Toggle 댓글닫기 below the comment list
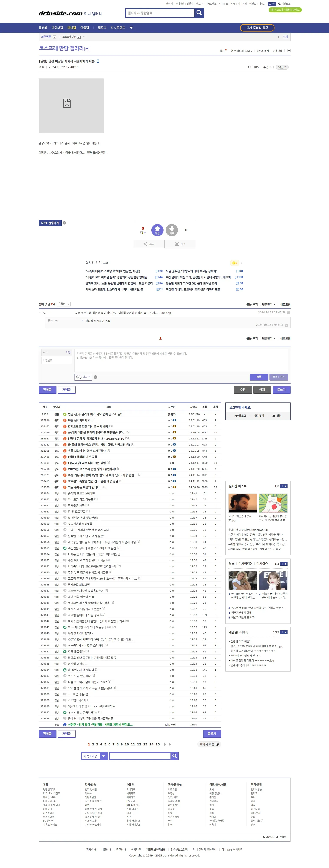Screen dimensions: 329x868 coord(269,338)
